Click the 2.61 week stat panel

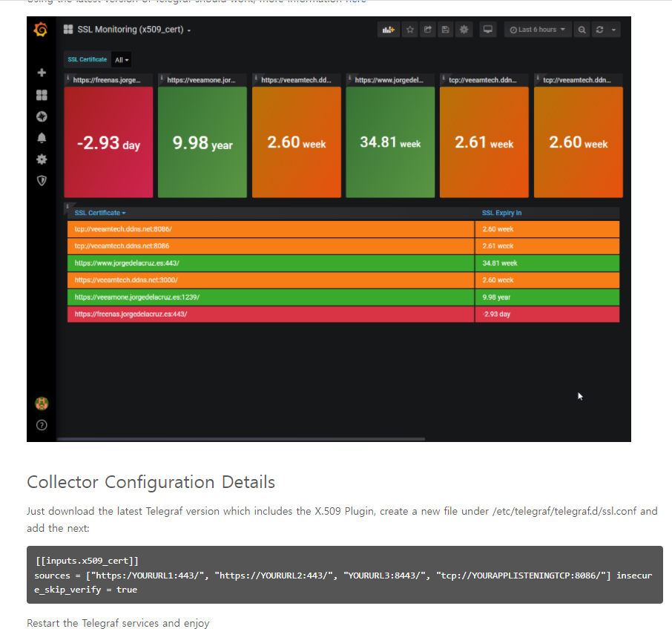[x=484, y=142]
